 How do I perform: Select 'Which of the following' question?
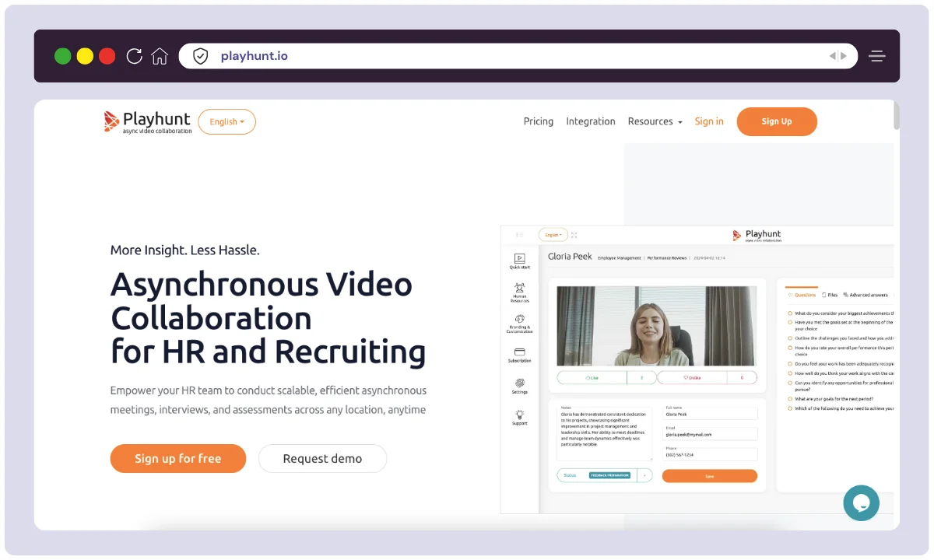tap(790, 408)
